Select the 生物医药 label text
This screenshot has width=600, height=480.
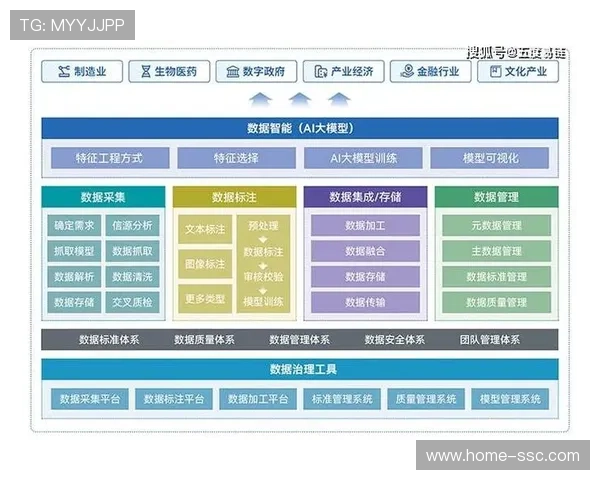(x=176, y=72)
